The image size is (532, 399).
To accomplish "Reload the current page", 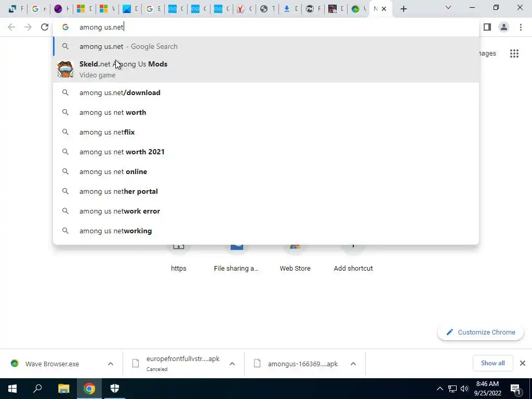I will (45, 27).
